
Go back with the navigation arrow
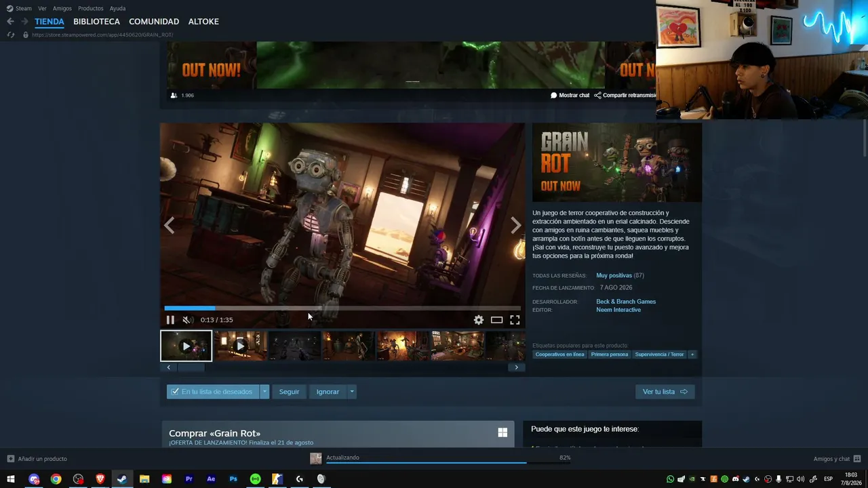(x=10, y=22)
